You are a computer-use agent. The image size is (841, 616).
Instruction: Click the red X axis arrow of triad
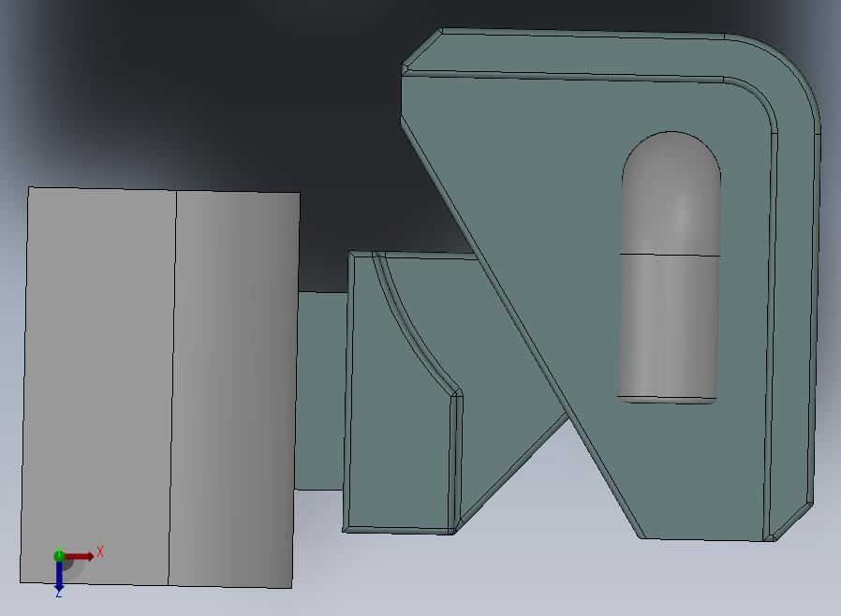(80, 556)
